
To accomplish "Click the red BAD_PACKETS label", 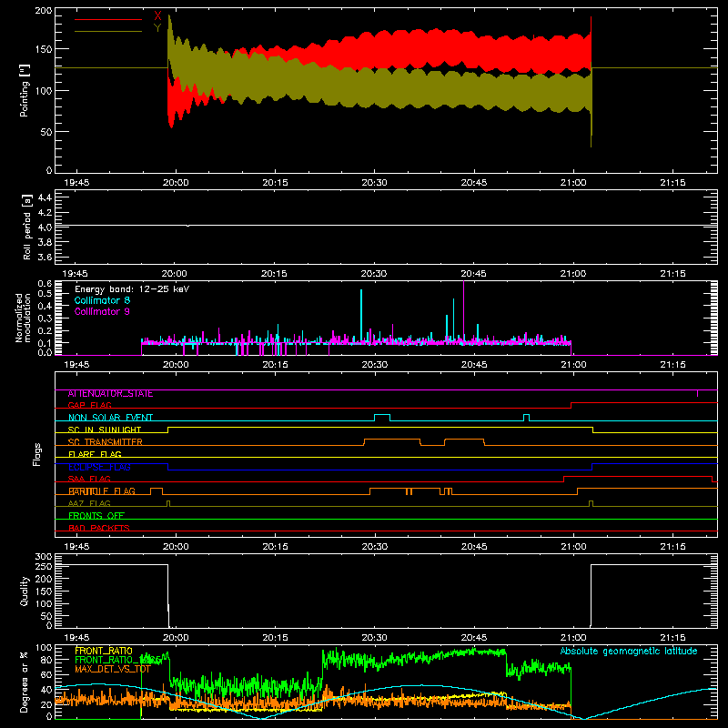I will 99,528.
